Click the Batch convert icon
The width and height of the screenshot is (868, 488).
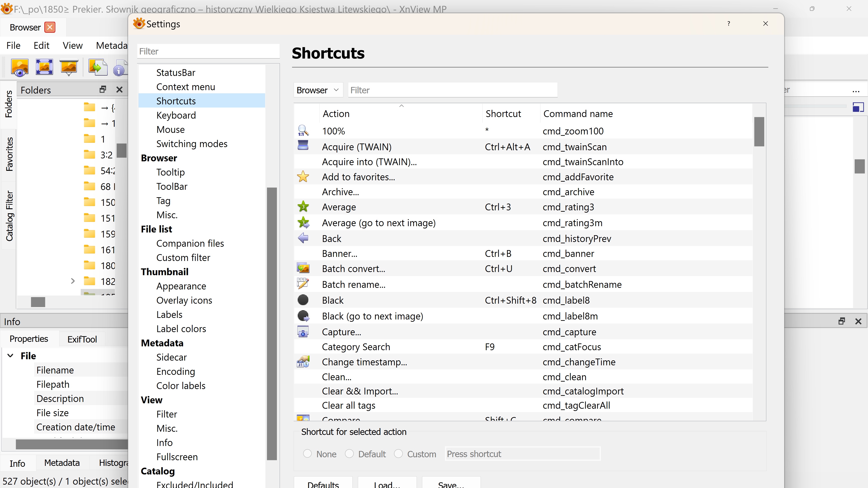tap(303, 268)
